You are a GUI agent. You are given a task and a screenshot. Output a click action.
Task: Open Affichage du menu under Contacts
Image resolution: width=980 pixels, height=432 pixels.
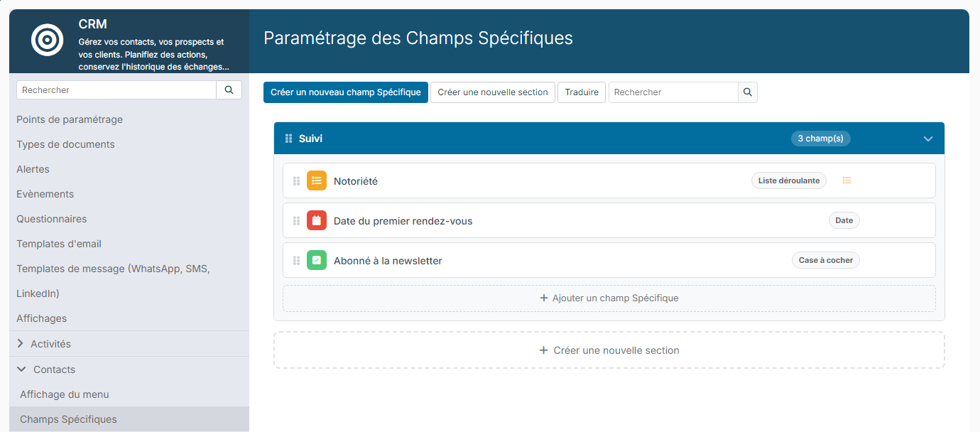point(65,394)
